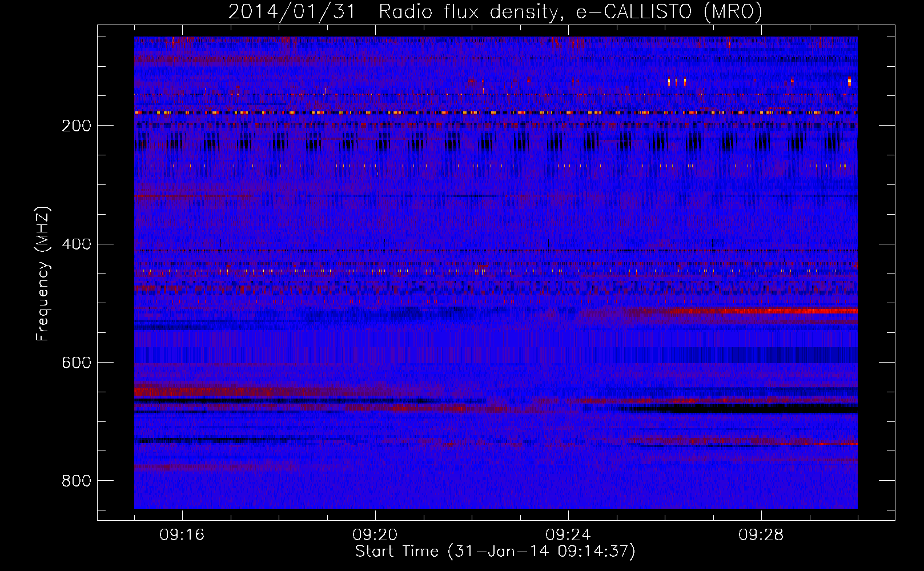Viewport: 924px width, 571px height.
Task: Click the 09:20 time tick label
Action: [375, 535]
